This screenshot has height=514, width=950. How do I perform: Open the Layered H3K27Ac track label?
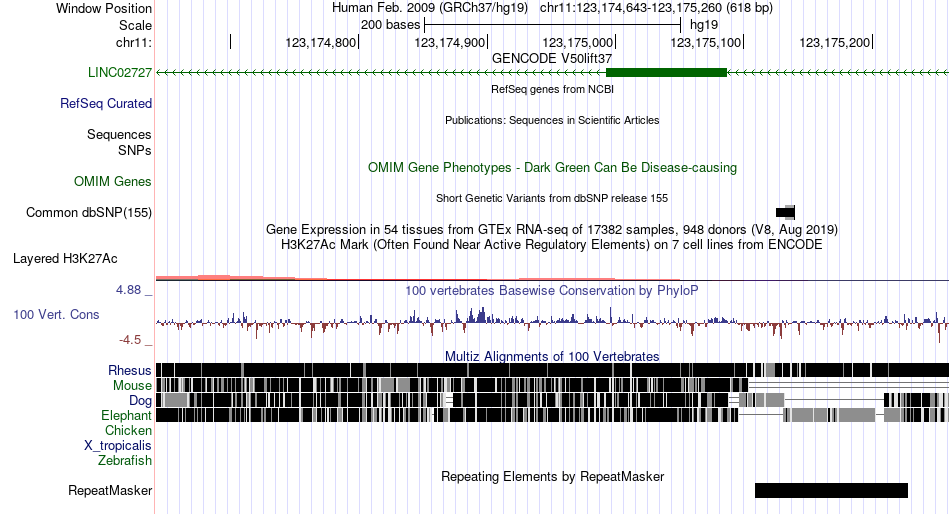(x=65, y=259)
